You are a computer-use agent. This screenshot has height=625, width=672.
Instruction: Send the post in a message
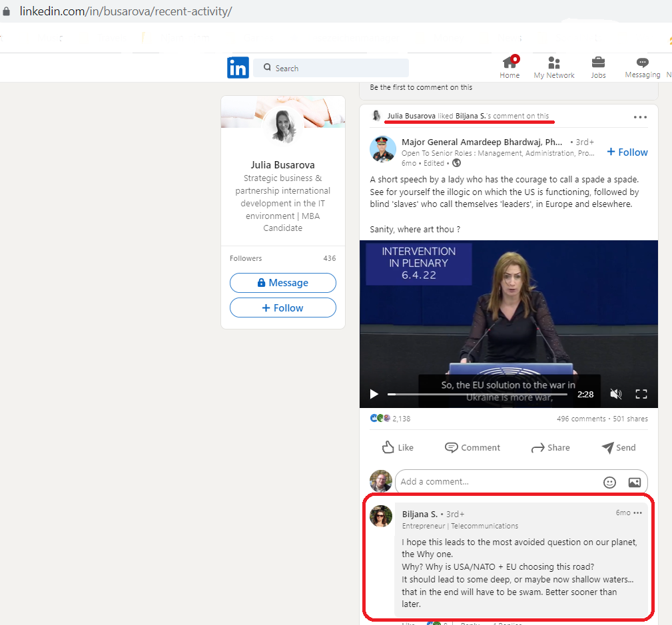point(619,448)
